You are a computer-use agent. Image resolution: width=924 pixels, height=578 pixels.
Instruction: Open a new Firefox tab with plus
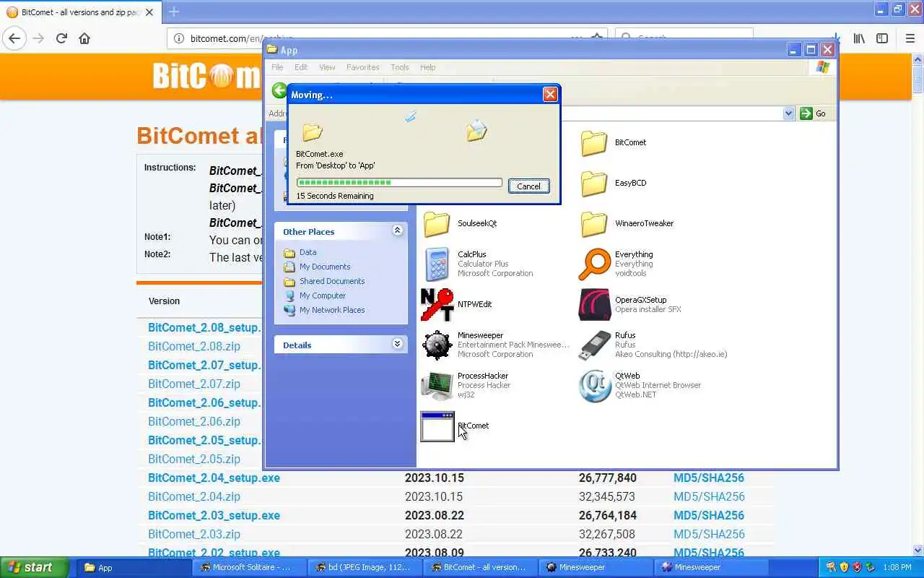pyautogui.click(x=173, y=12)
